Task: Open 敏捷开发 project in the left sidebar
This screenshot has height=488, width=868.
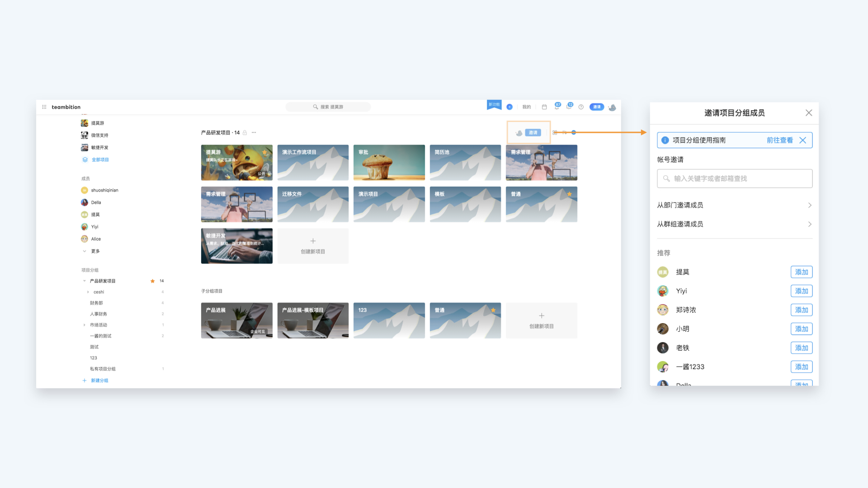Action: (x=94, y=147)
